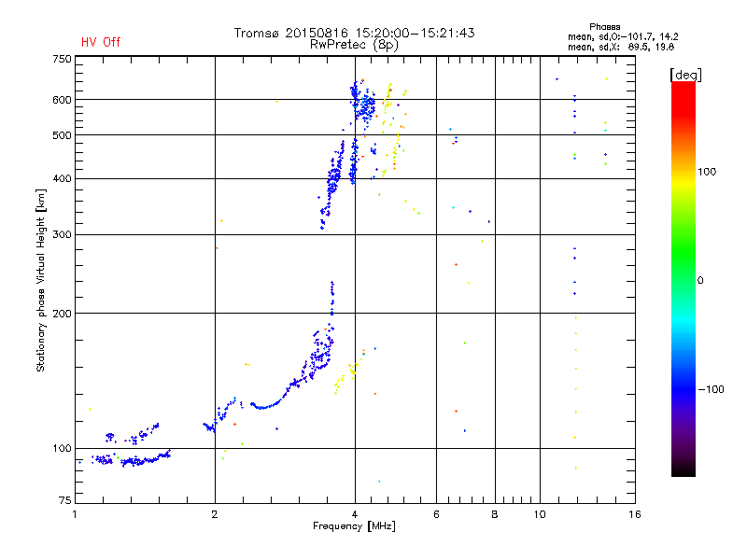The height and width of the screenshot is (560, 747).
Task: Click the '0' colorbar tick label
Action: point(700,281)
